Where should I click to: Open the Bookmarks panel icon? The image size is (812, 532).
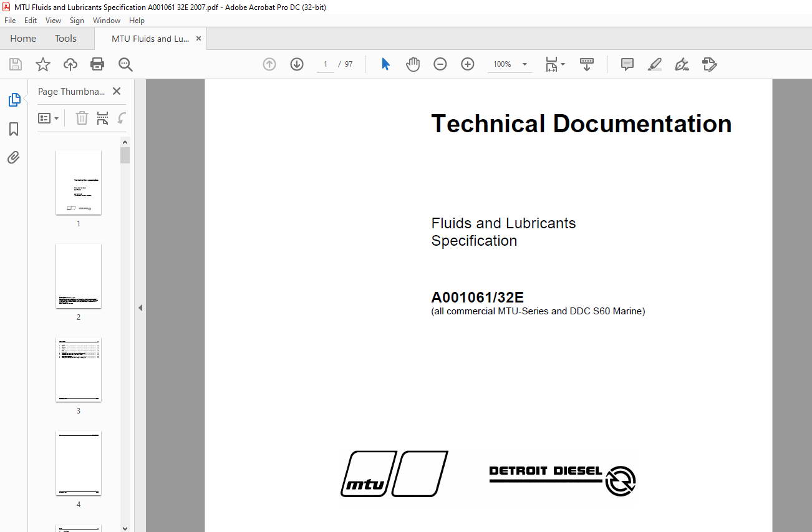pos(14,129)
